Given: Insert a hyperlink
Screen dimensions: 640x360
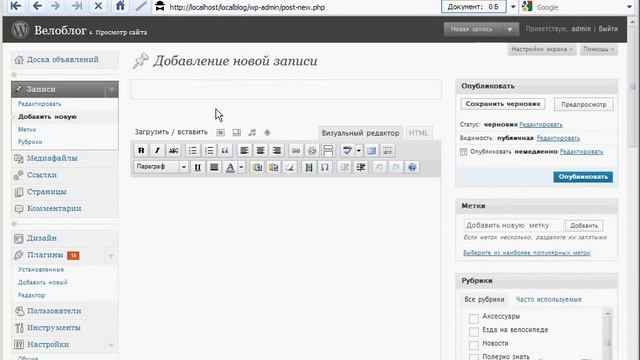Looking at the screenshot, I should (296, 151).
